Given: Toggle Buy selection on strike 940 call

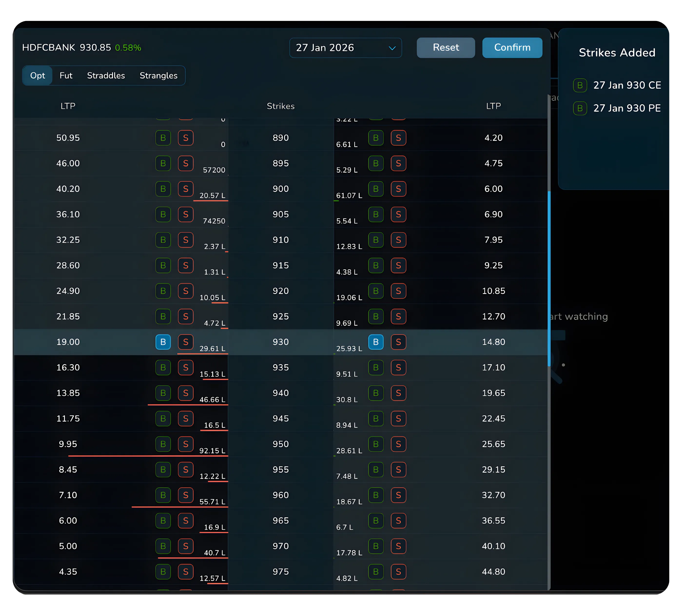Looking at the screenshot, I should click(x=163, y=393).
